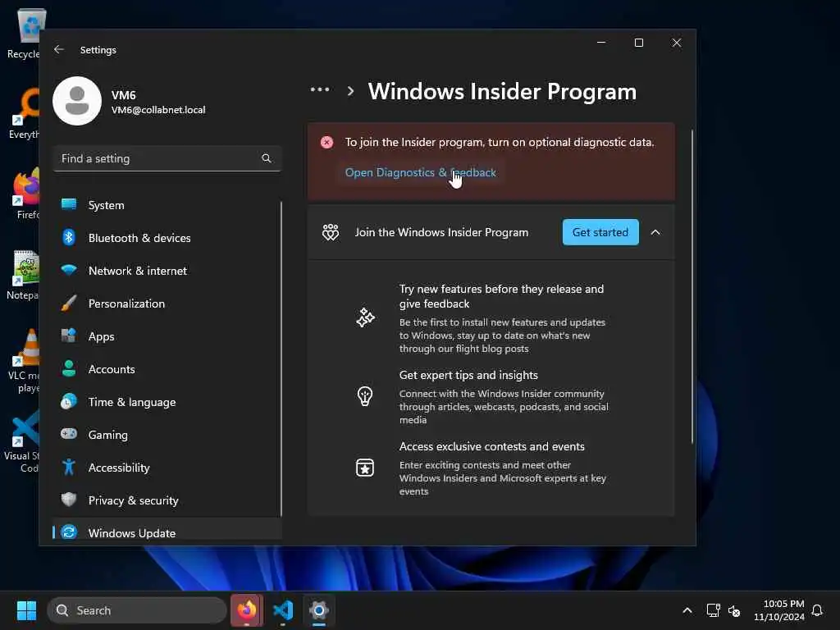This screenshot has width=840, height=630.
Task: Expand breadcrumb path via the three dots
Action: [x=320, y=89]
